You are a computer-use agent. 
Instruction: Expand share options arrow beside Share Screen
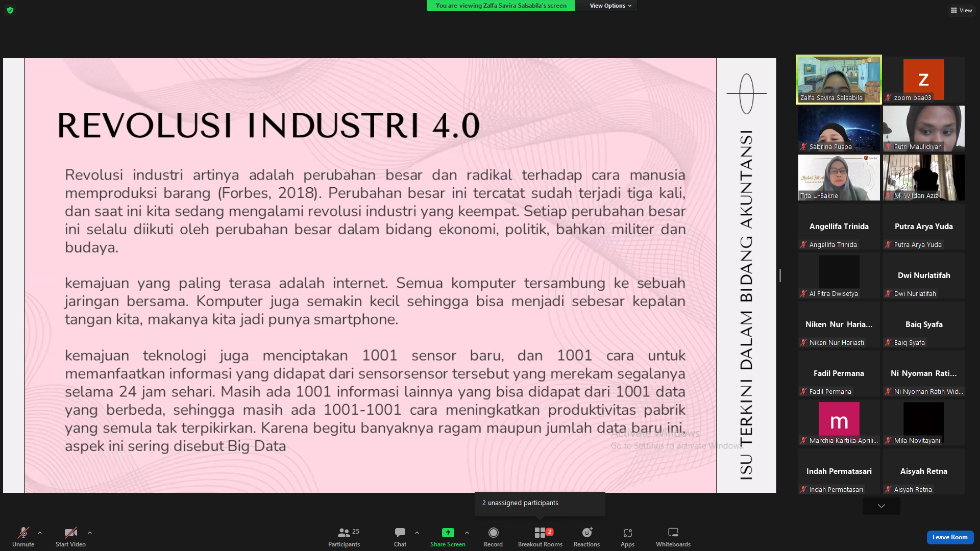coord(467,533)
